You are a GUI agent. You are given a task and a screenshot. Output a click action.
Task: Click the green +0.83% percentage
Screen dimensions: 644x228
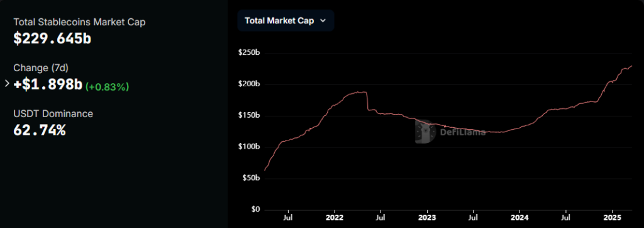click(x=107, y=86)
